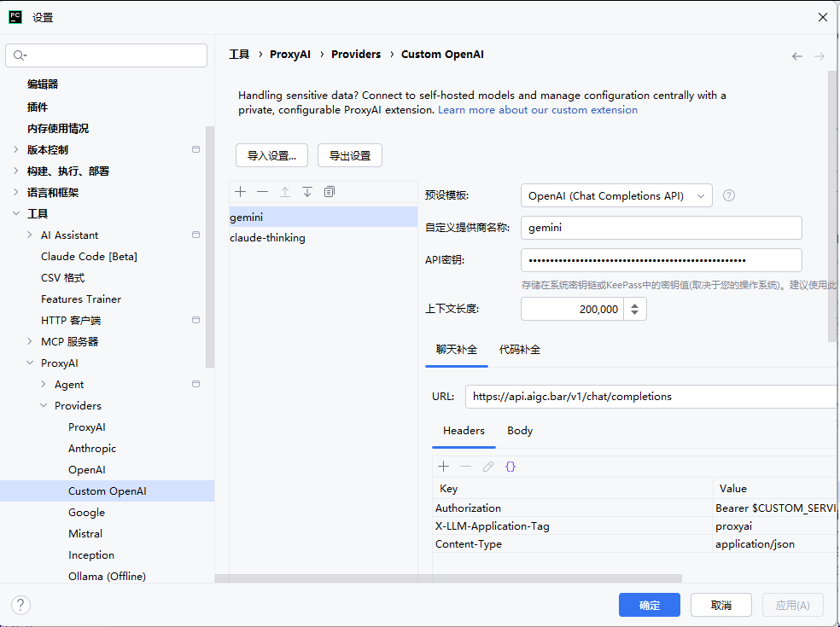Screen dimensions: 840x627
Task: Increase or decrease 上下文长度 with the spinner arrows
Action: click(635, 309)
